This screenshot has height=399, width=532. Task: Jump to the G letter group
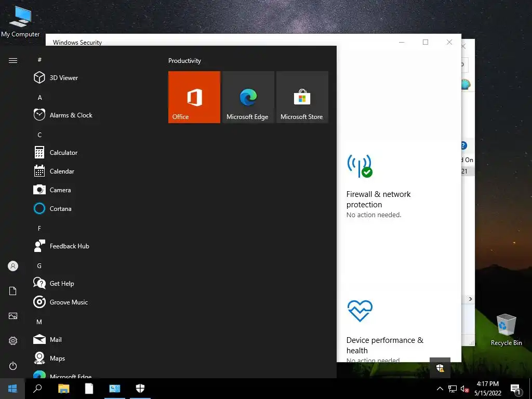coord(39,265)
